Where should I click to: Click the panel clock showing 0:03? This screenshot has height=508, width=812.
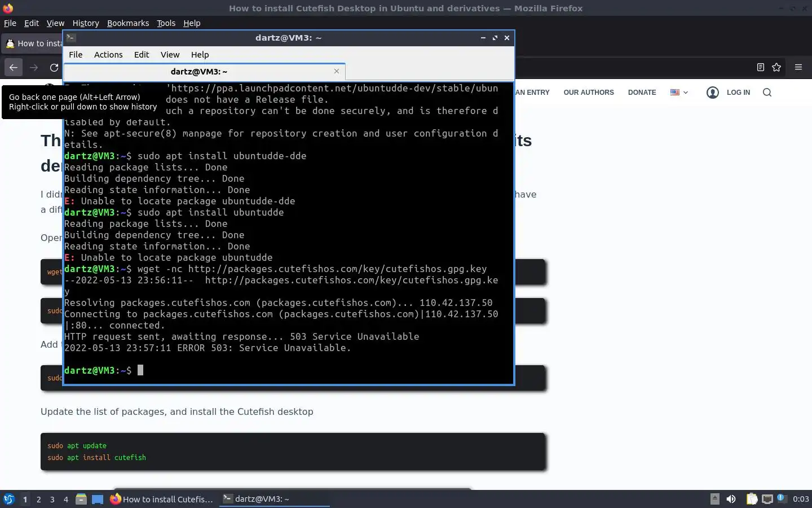point(801,499)
